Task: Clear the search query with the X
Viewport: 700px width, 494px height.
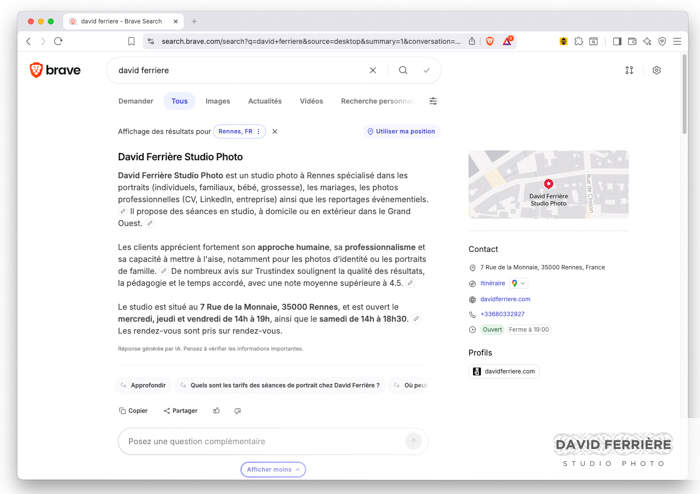Action: pos(373,70)
